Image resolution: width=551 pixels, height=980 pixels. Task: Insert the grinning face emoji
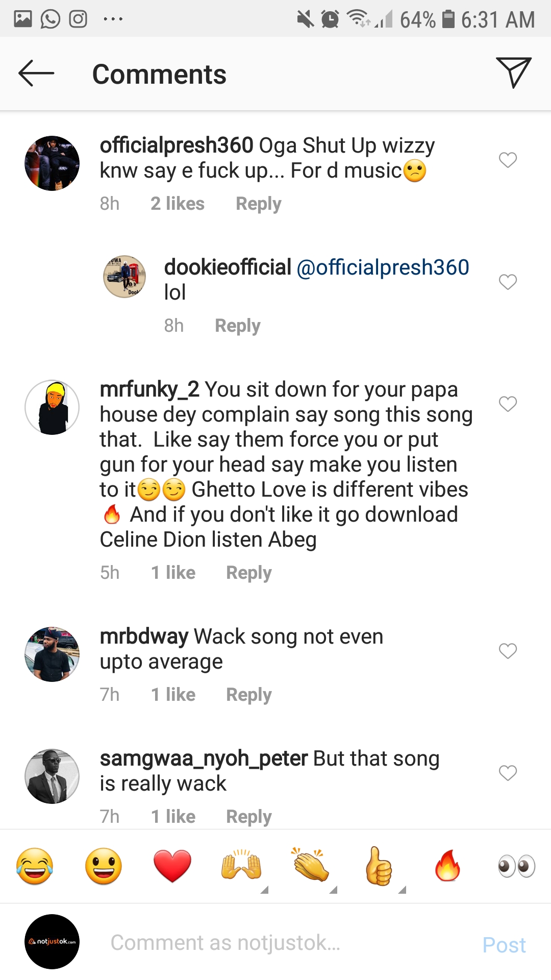104,866
